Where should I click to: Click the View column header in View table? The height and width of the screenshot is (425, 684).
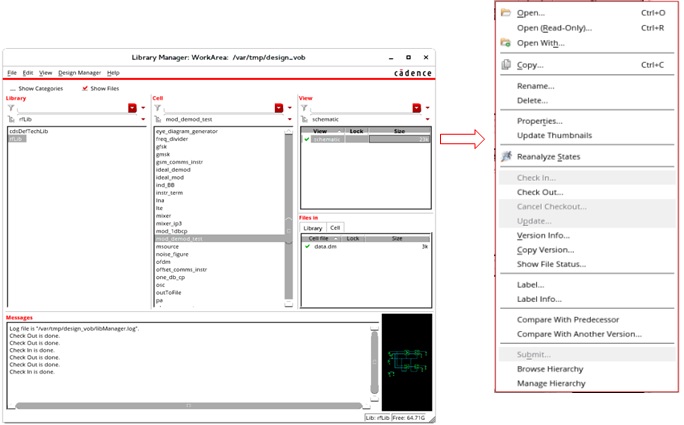click(323, 131)
